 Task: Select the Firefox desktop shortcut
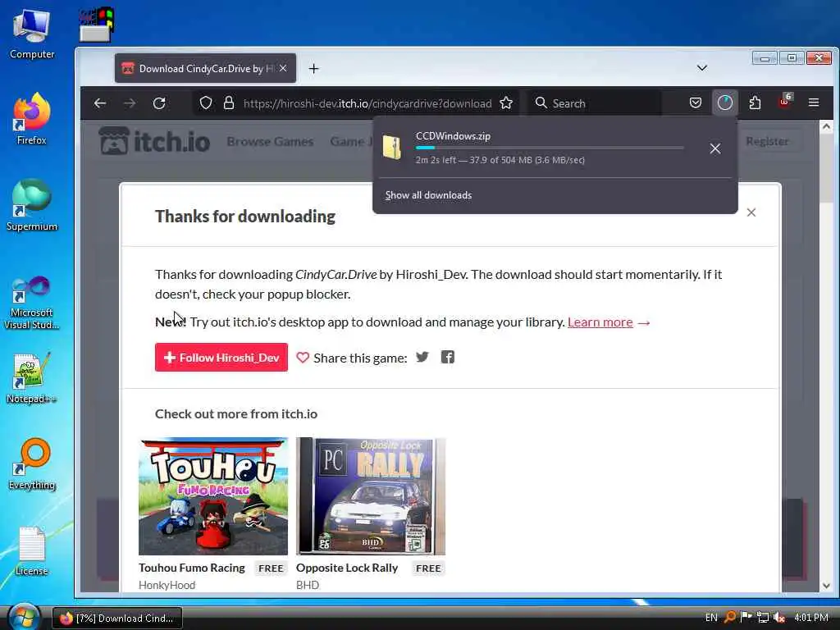pyautogui.click(x=32, y=120)
